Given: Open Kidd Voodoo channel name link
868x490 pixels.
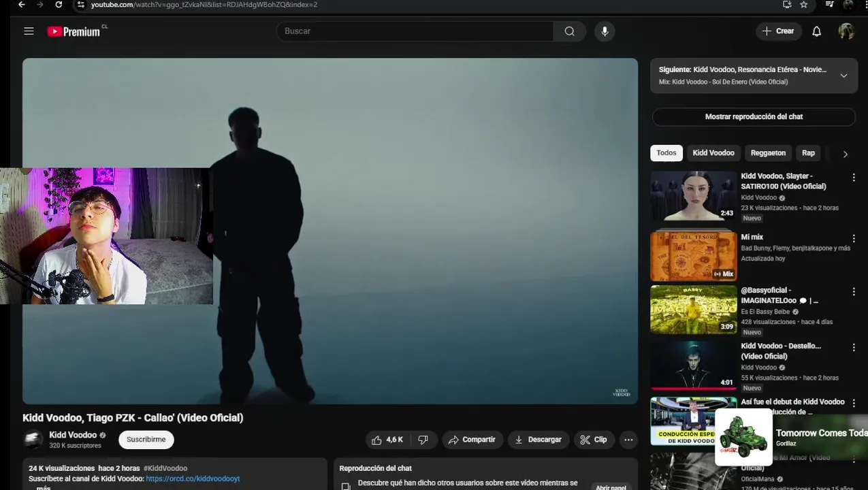Looking at the screenshot, I should click(x=73, y=435).
